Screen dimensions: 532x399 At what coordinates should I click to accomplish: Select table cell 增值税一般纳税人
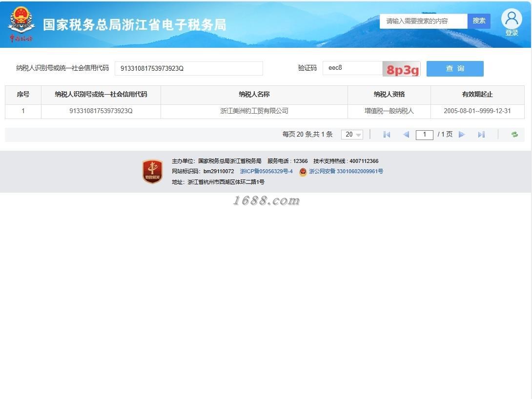pyautogui.click(x=389, y=111)
